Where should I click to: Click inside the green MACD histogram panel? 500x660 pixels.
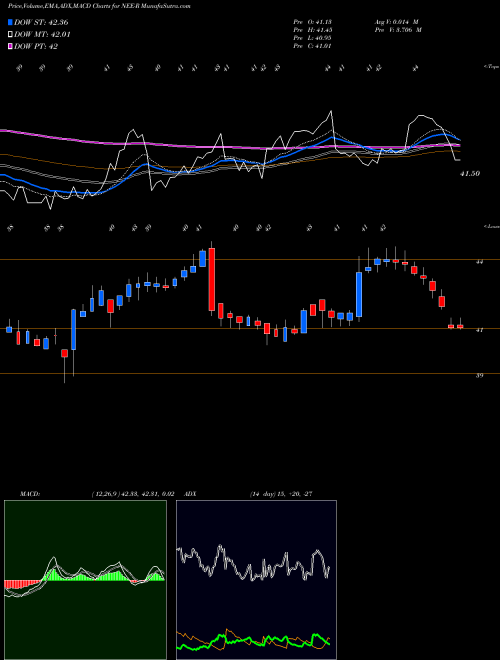coord(85,580)
